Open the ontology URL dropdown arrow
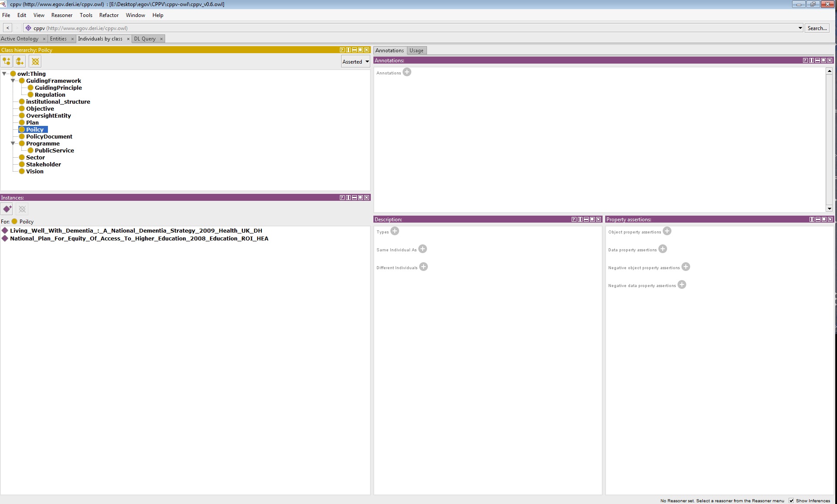837x504 pixels. [x=800, y=28]
